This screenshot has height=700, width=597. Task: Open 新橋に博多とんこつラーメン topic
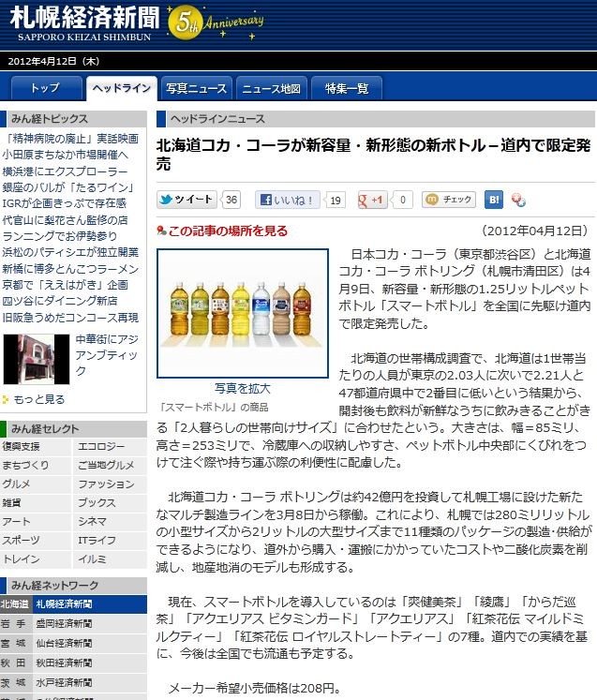pyautogui.click(x=70, y=269)
